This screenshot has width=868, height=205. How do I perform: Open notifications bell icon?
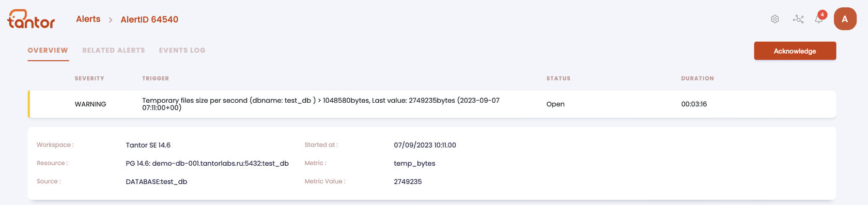(818, 20)
